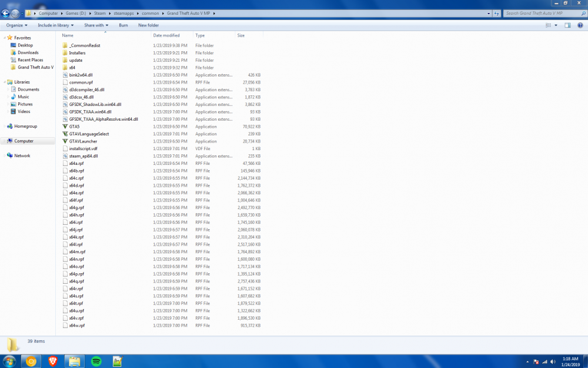This screenshot has height=368, width=588.
Task: Select Videos library
Action: [x=24, y=111]
